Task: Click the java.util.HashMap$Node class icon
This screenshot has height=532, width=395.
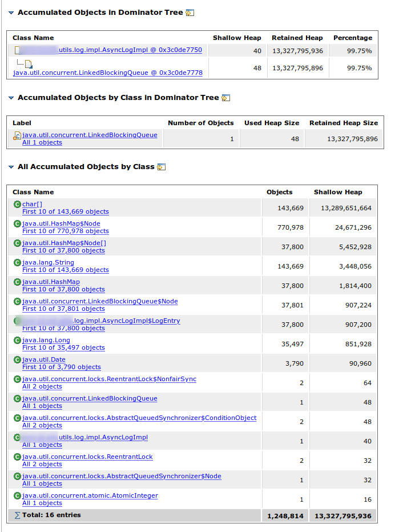Action: click(x=17, y=223)
